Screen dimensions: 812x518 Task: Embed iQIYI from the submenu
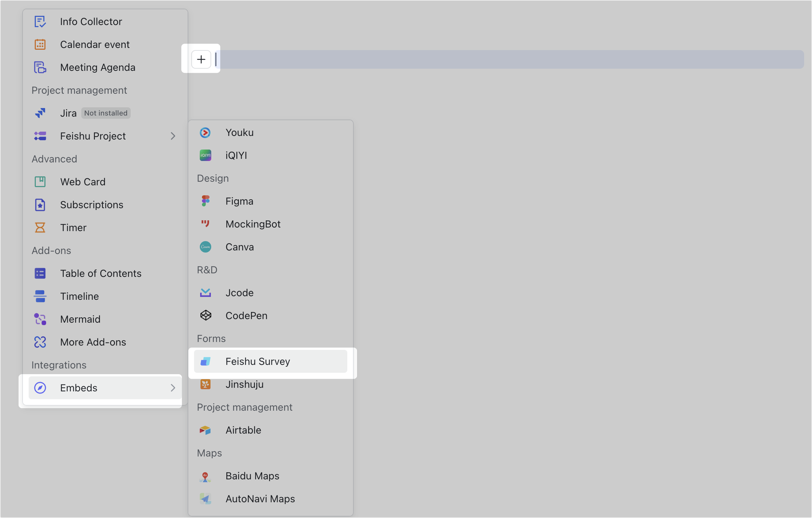[271, 155]
